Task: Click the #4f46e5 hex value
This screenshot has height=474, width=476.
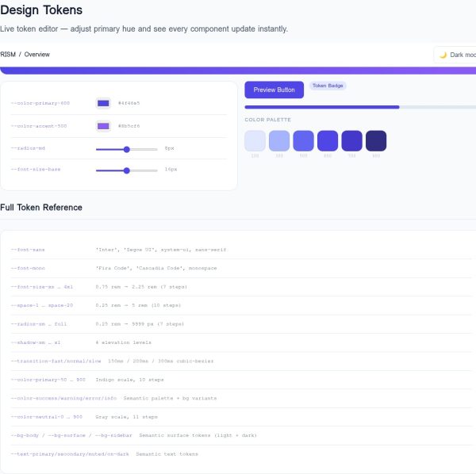Action: 129,103
